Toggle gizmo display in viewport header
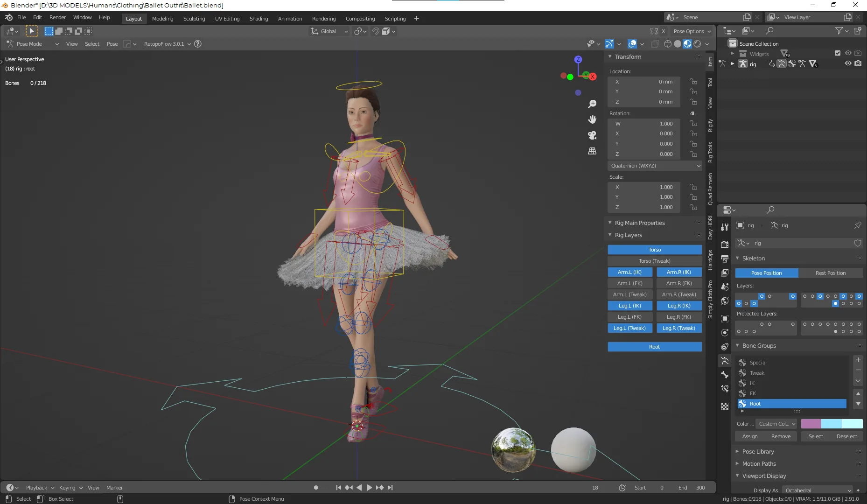The width and height of the screenshot is (867, 504). tap(609, 44)
